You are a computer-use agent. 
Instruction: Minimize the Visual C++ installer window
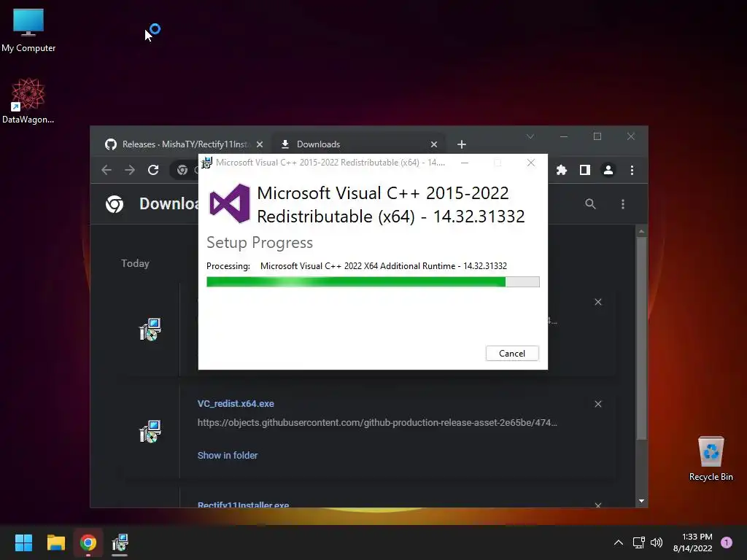(465, 163)
